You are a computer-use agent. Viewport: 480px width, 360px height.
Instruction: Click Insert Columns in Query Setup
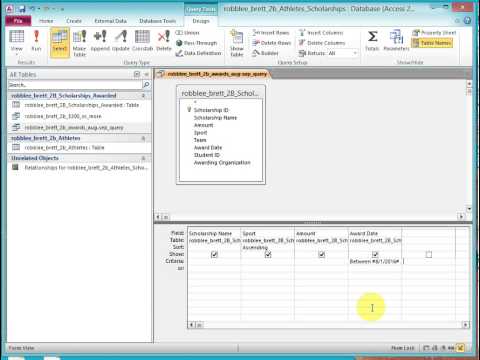tap(321, 33)
